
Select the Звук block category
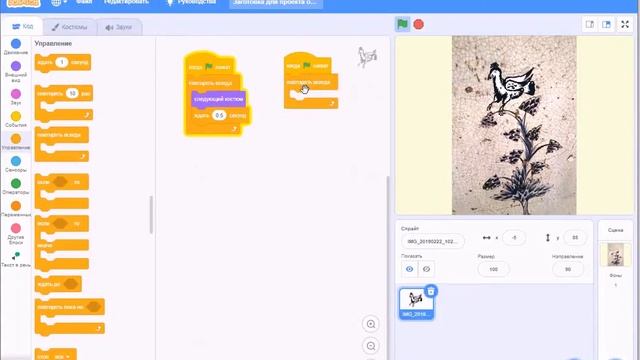[16, 97]
